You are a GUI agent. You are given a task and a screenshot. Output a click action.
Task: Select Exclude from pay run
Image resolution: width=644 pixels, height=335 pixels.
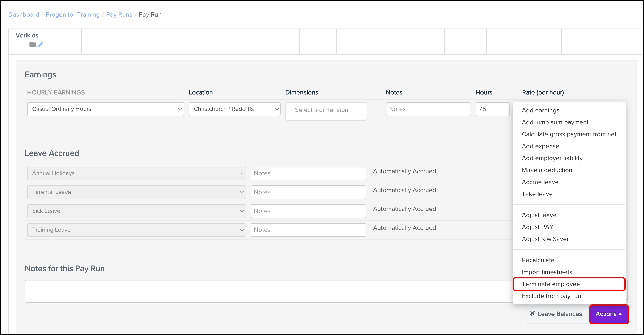click(551, 296)
